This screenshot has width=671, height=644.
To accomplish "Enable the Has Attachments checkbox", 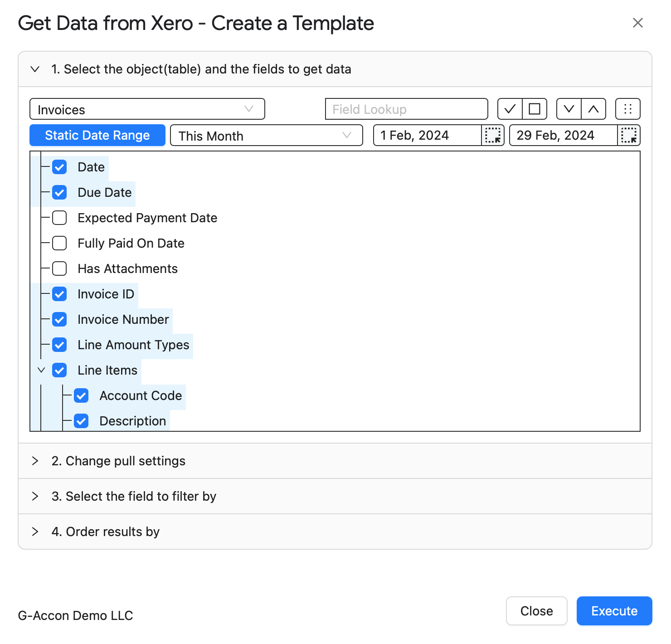I will click(59, 268).
